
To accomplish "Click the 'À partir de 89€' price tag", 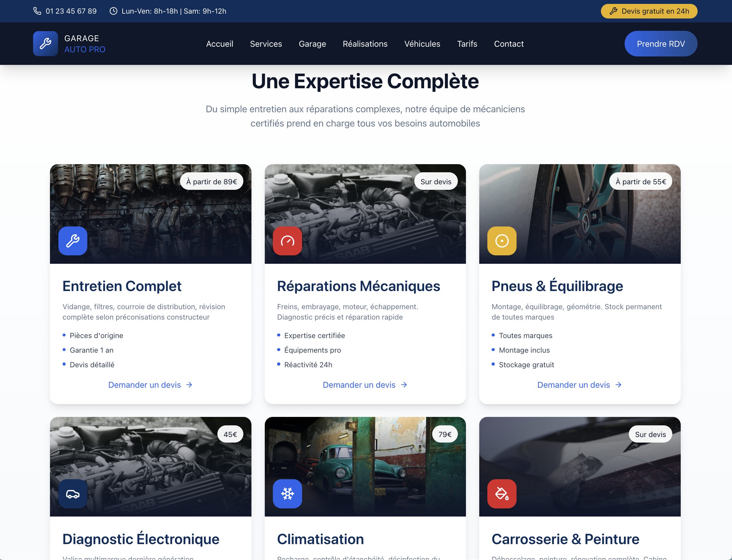I will (x=211, y=181).
